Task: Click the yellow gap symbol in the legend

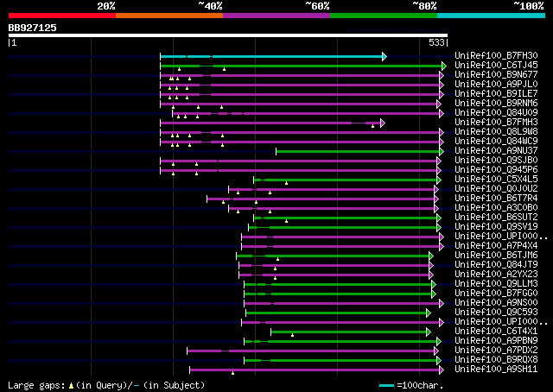Action: click(x=71, y=386)
